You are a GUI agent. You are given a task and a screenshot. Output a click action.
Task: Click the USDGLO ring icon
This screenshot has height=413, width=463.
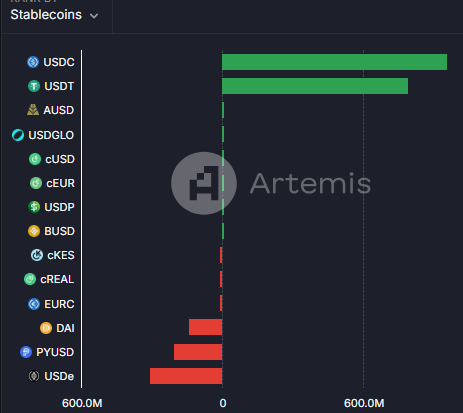(18, 135)
